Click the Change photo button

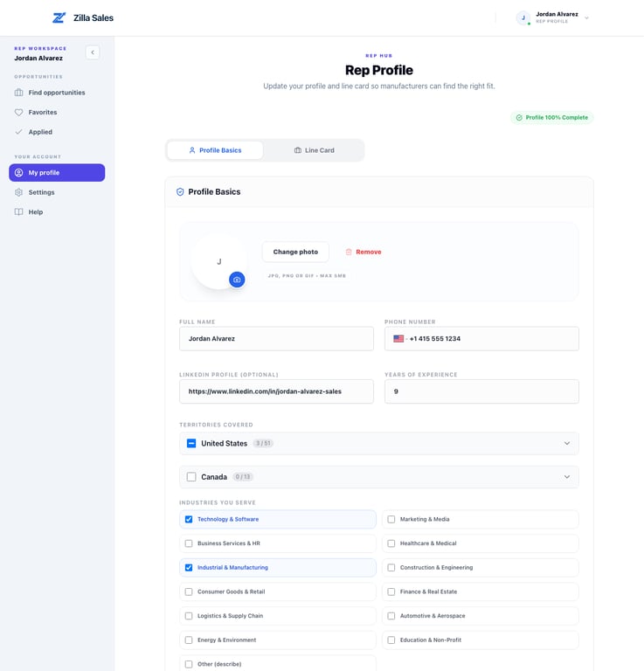pyautogui.click(x=295, y=252)
